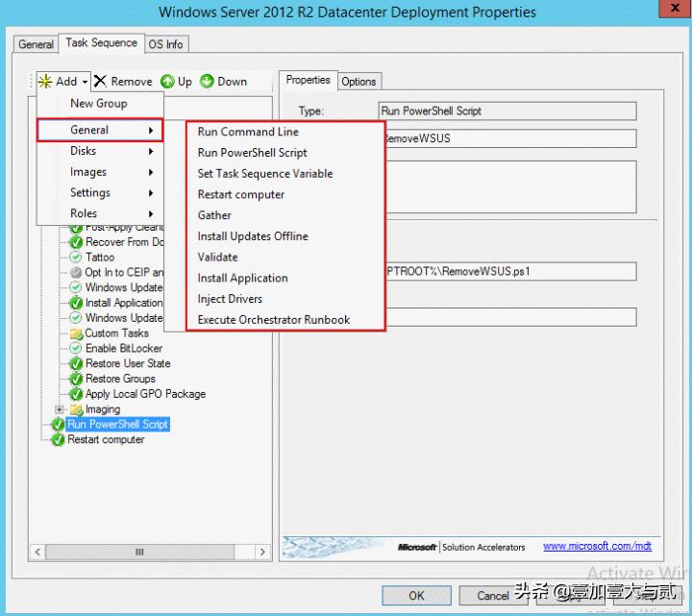Click the Type field Run PowerShell Script
The height and width of the screenshot is (616, 692).
pos(507,111)
